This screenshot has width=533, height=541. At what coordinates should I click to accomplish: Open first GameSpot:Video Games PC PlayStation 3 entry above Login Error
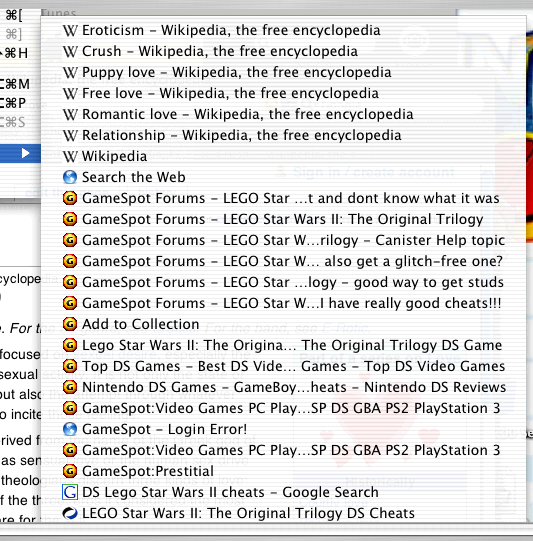[x=284, y=409]
